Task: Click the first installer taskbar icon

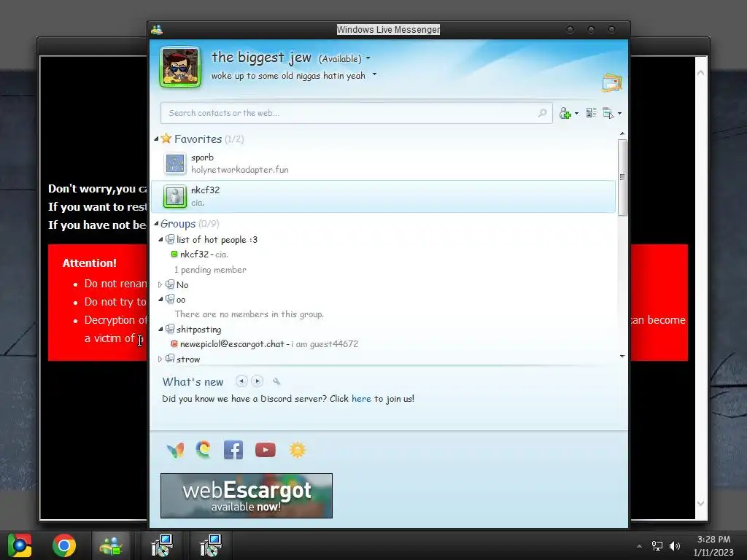Action: pyautogui.click(x=162, y=545)
